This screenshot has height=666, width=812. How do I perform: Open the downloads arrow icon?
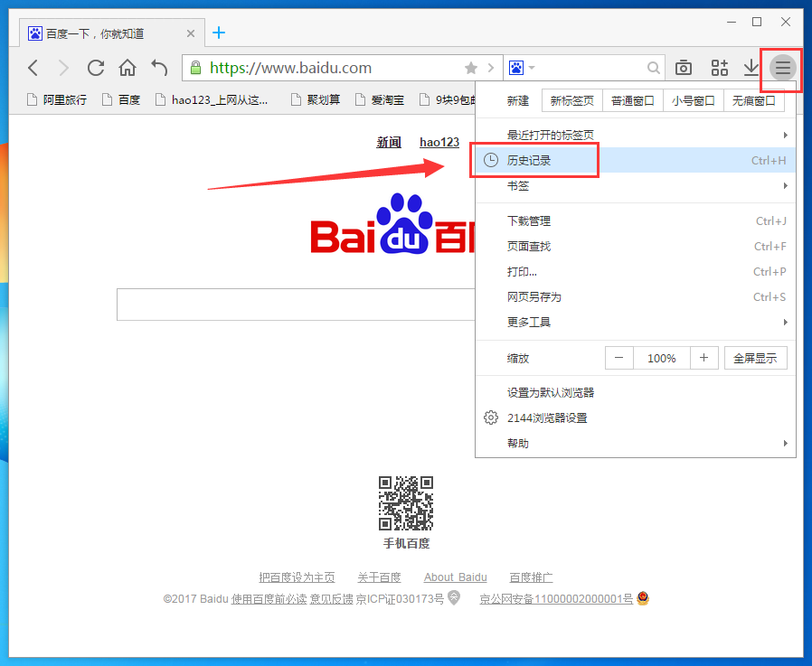(x=751, y=68)
